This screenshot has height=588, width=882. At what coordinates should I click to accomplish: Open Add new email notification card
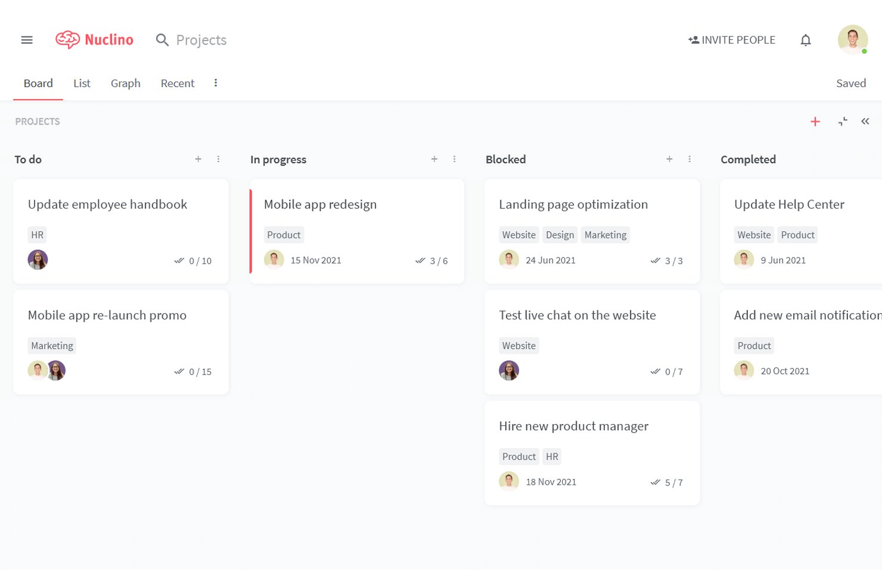[801, 342]
